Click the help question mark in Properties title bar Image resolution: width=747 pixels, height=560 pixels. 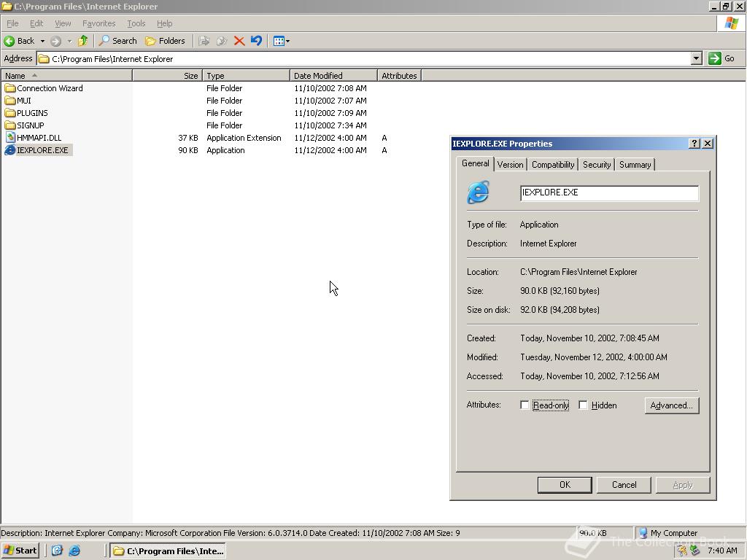tap(694, 144)
